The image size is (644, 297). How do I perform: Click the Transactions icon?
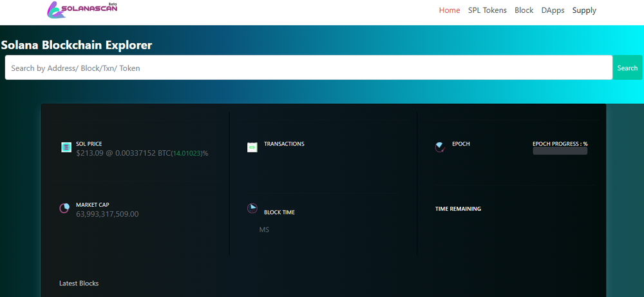(252, 147)
